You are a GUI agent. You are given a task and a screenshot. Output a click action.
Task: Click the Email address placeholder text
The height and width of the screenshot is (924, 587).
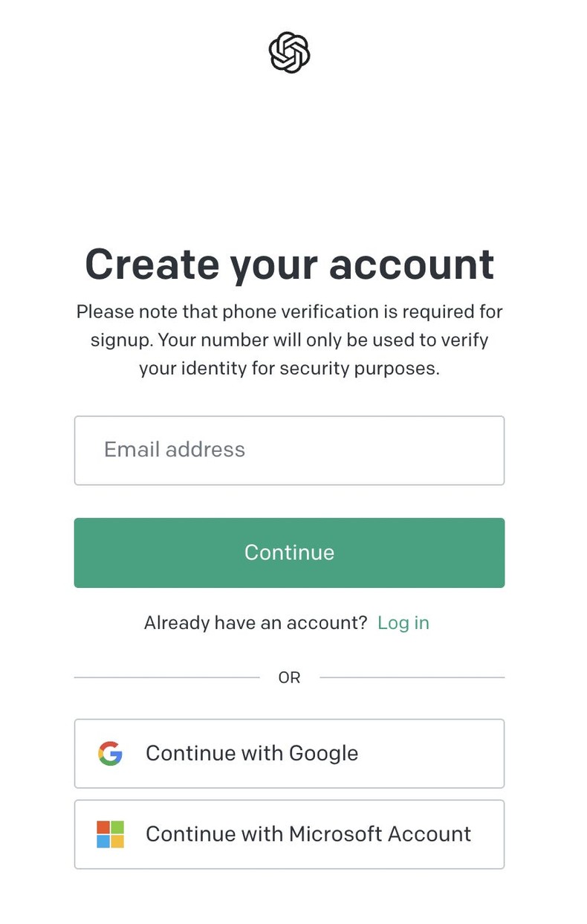174,449
